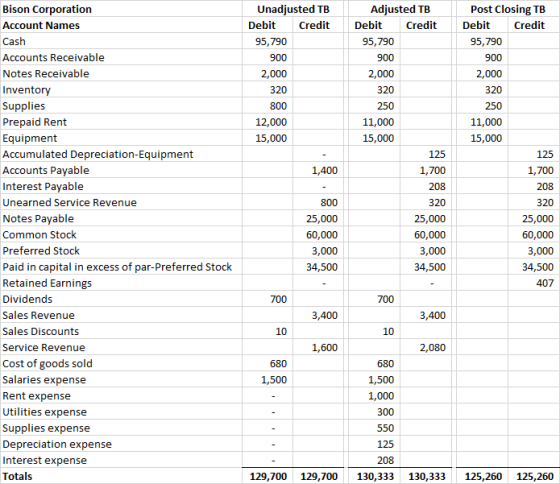560x484 pixels.
Task: Select the Salaries expense row label
Action: click(44, 380)
